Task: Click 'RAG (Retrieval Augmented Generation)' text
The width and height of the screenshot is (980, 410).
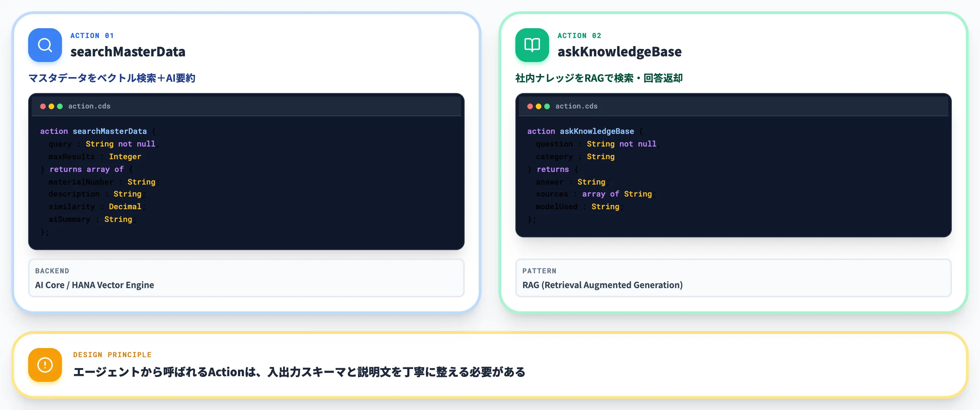Action: click(x=602, y=285)
